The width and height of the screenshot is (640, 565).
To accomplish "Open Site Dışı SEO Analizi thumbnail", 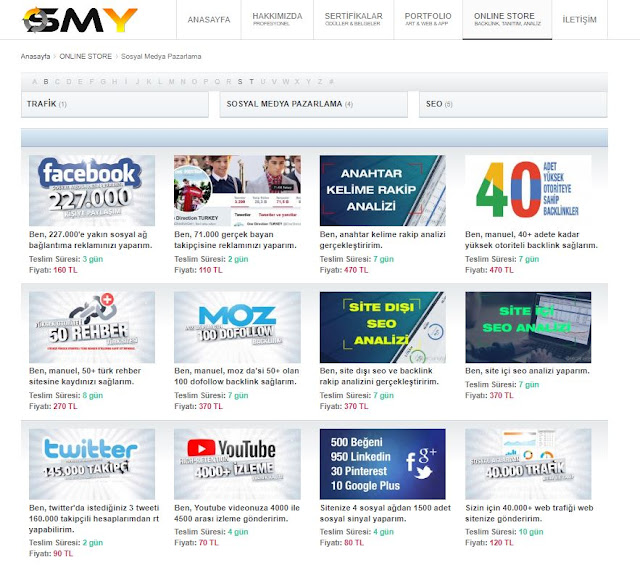I will (382, 327).
